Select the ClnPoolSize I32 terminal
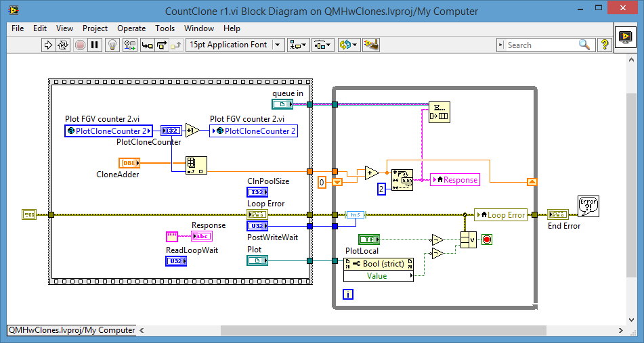 pyautogui.click(x=257, y=192)
